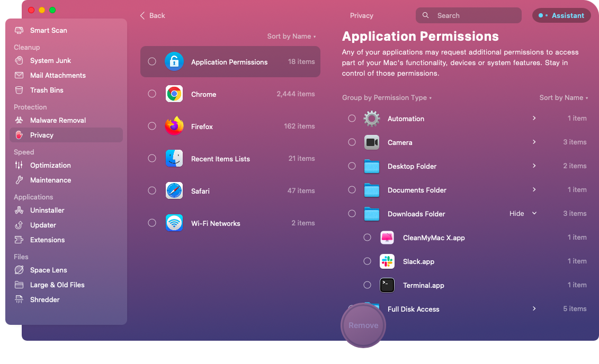Select the Chrome radio button
The height and width of the screenshot is (364, 599).
pos(152,94)
